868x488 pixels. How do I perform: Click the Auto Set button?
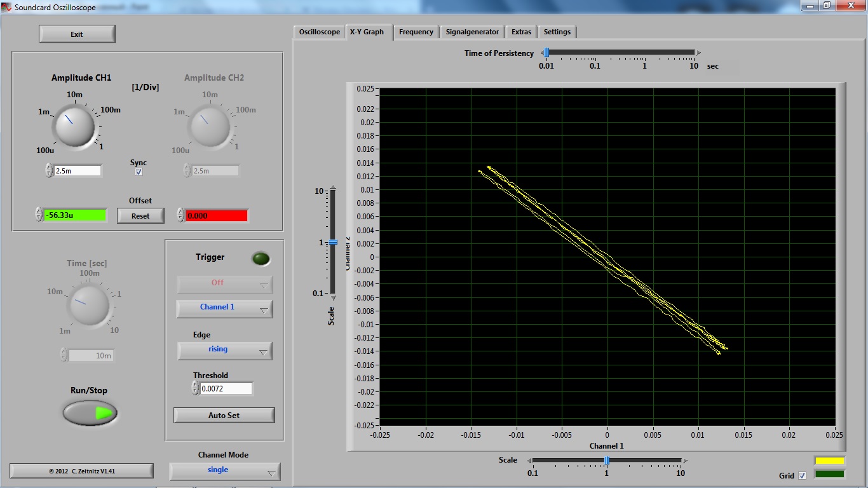(x=224, y=416)
